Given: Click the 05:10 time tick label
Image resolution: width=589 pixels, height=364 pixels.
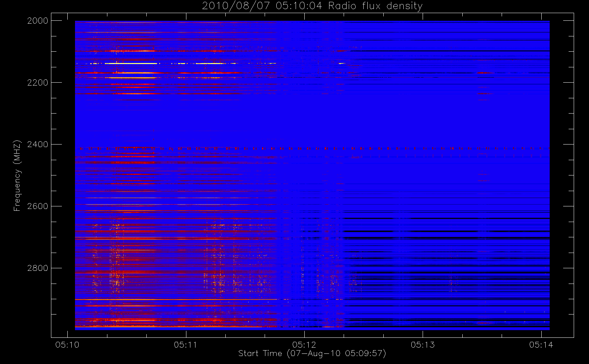Looking at the screenshot, I should (x=67, y=345).
